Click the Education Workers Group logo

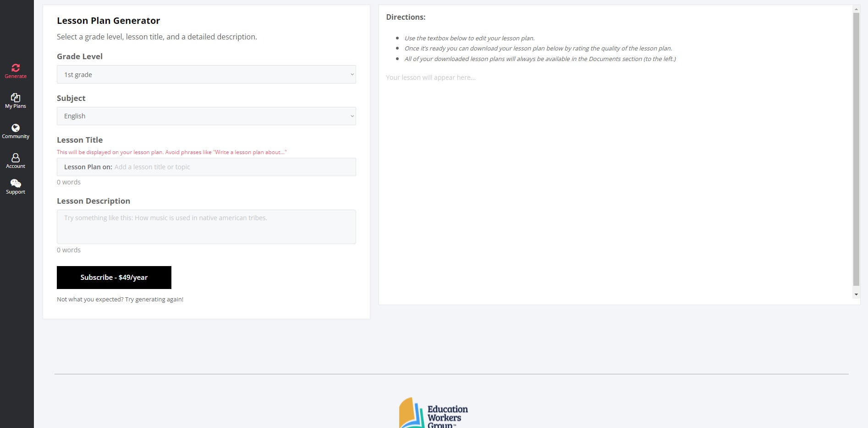click(434, 412)
